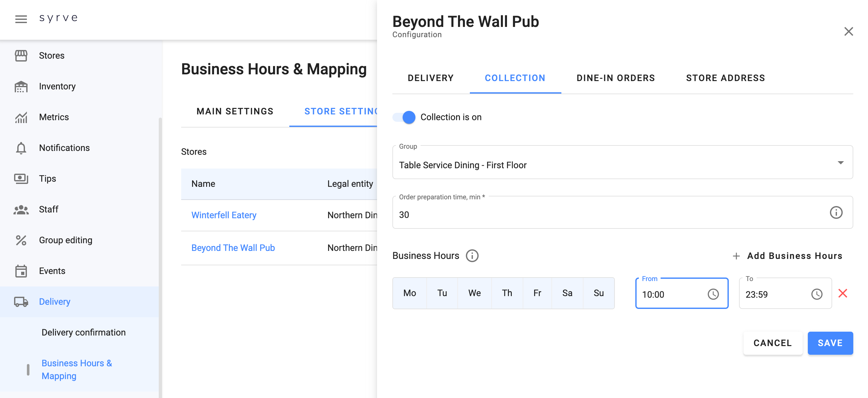Open the From time clock picker
The height and width of the screenshot is (398, 868).
(713, 294)
